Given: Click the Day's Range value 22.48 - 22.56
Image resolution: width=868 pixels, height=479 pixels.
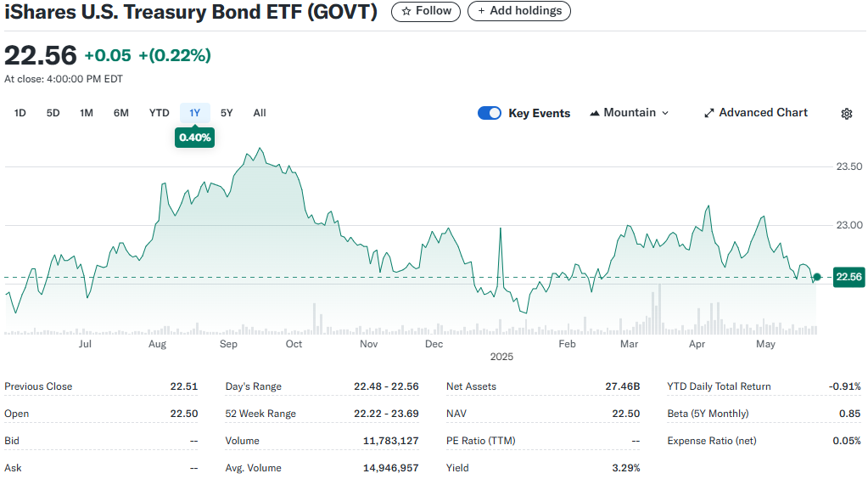Looking at the screenshot, I should click(x=386, y=386).
